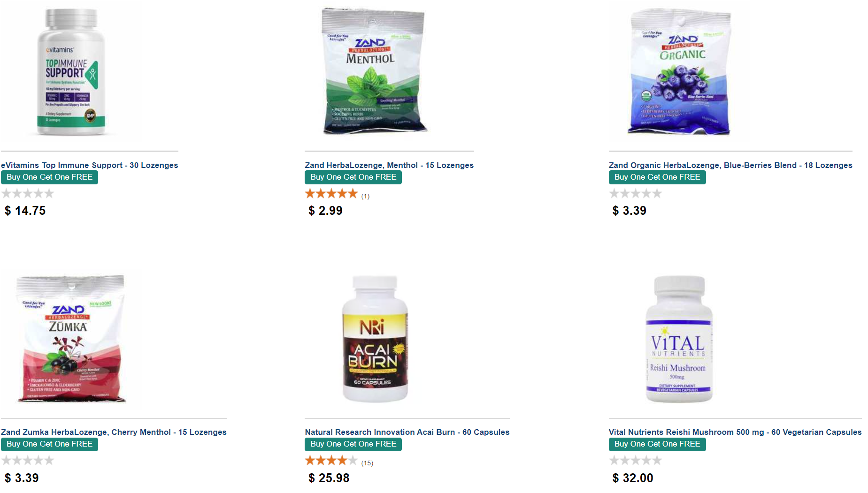Open the (15) reviews count for Acai Burn
The width and height of the screenshot is (868, 493).
click(367, 463)
